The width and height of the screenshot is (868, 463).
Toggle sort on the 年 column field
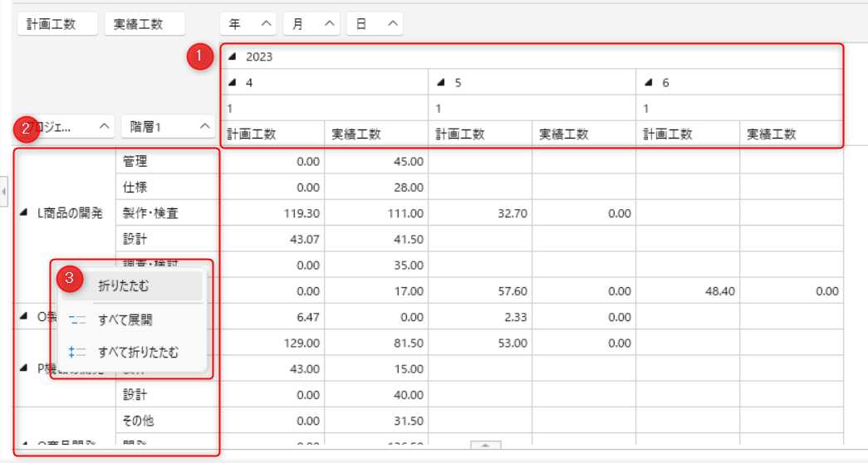(264, 24)
